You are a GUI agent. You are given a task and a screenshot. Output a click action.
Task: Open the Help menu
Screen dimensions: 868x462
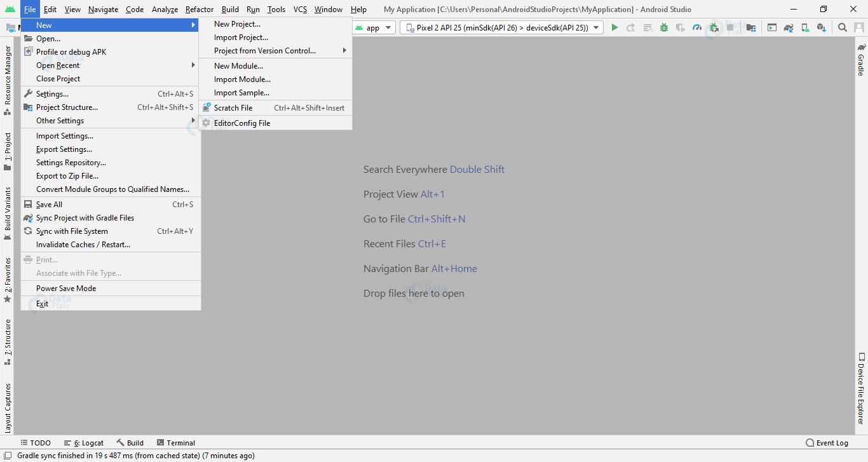(358, 9)
